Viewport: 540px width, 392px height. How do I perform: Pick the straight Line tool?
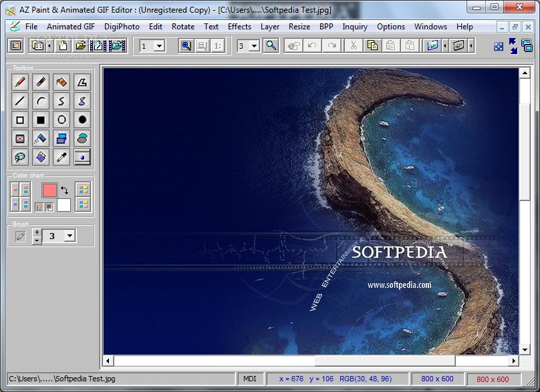pos(20,102)
